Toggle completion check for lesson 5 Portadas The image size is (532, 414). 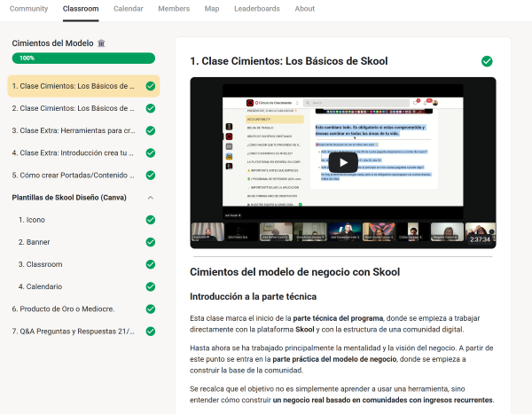(x=151, y=176)
